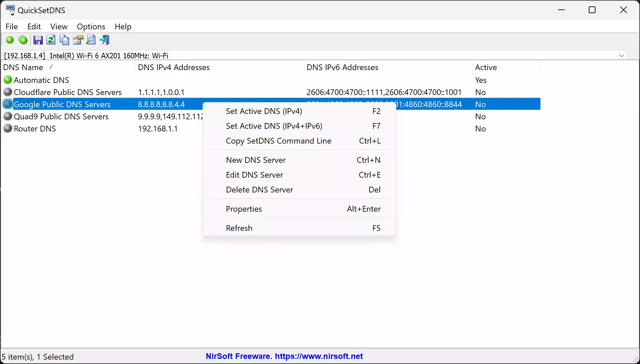Select New DNS Server in context menu
This screenshot has width=640, height=364.
click(x=299, y=160)
